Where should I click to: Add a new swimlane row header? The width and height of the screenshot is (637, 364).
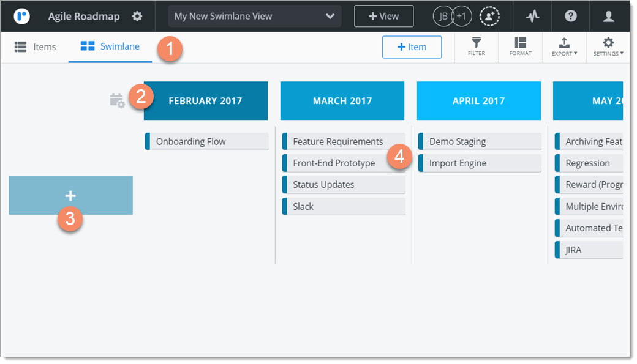click(70, 196)
